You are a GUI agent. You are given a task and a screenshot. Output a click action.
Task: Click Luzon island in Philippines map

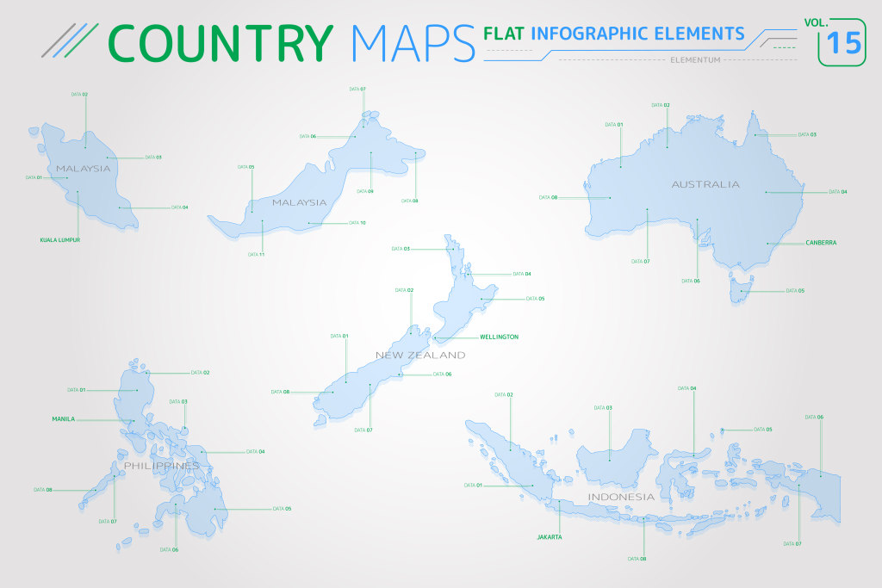pos(140,396)
